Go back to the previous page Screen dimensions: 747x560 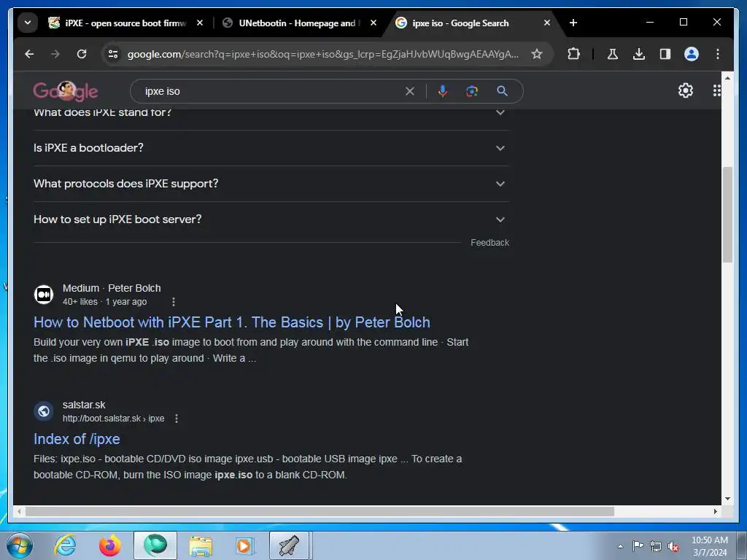[x=29, y=54]
